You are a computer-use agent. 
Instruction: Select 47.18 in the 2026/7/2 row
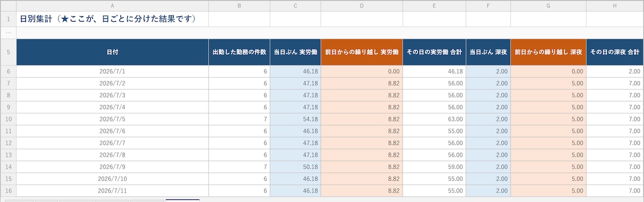(295, 83)
